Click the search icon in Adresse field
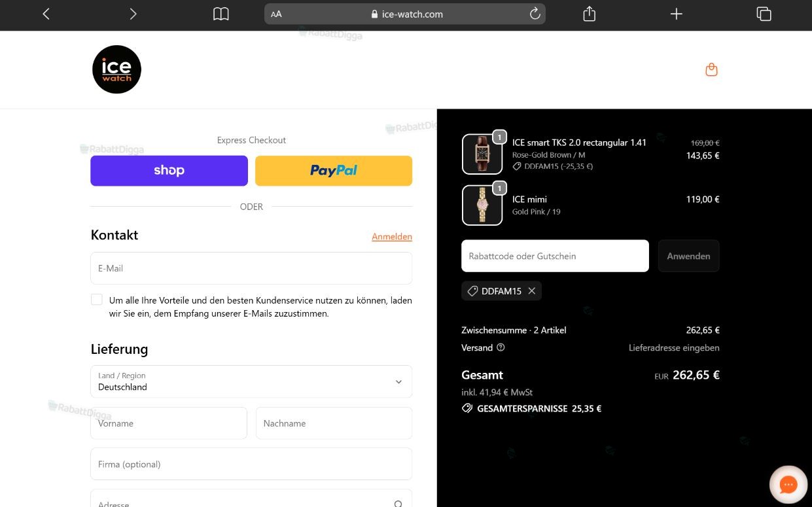Screen dimensions: 812x507 click(x=398, y=504)
